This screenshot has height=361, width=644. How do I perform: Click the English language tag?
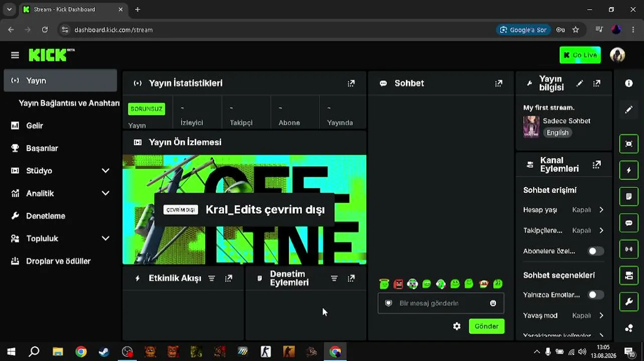click(x=558, y=133)
